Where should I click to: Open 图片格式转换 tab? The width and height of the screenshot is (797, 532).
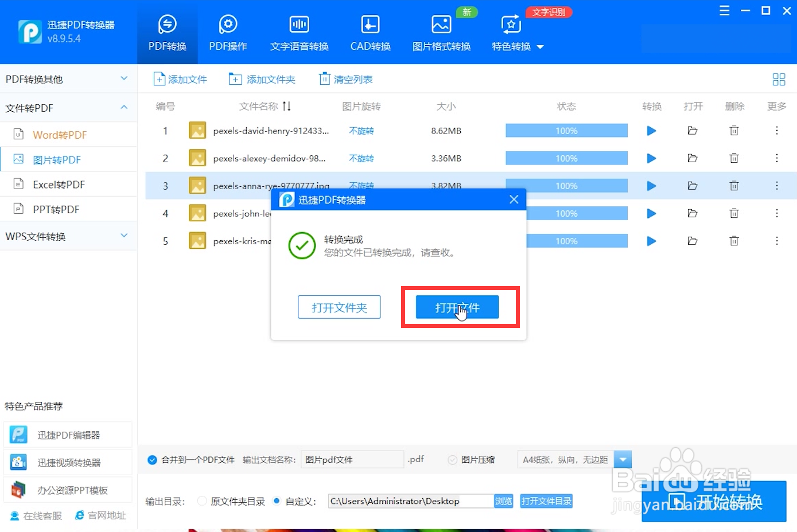(441, 33)
